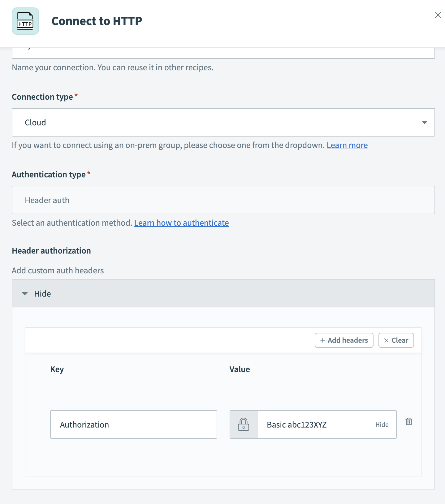Open the Connection type dropdown showing Cloud
Screen dimensions: 445x504
[223, 122]
